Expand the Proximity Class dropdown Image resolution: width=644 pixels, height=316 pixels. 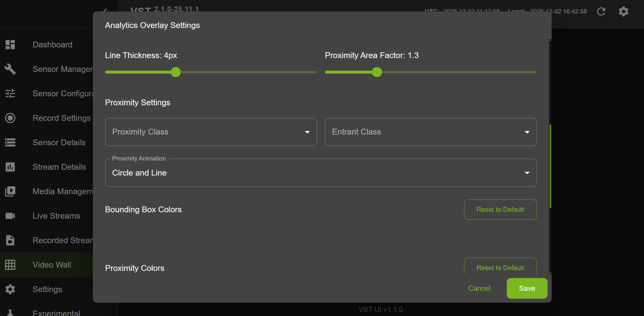click(211, 132)
